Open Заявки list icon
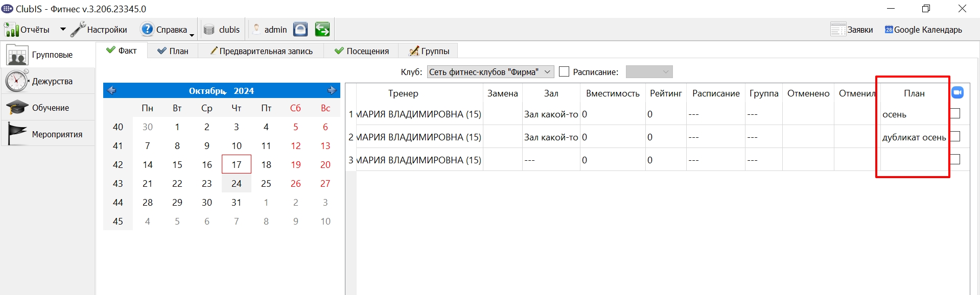This screenshot has height=295, width=980. pyautogui.click(x=838, y=29)
